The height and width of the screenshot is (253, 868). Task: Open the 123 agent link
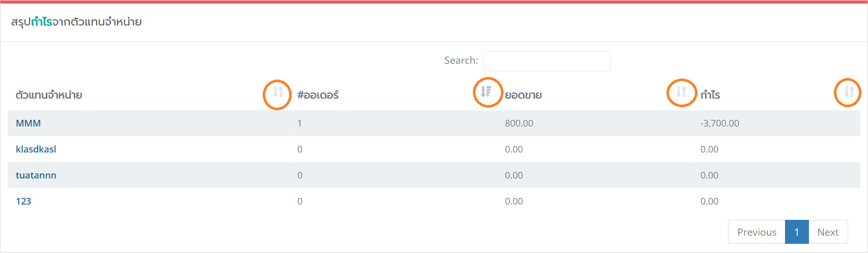(23, 201)
